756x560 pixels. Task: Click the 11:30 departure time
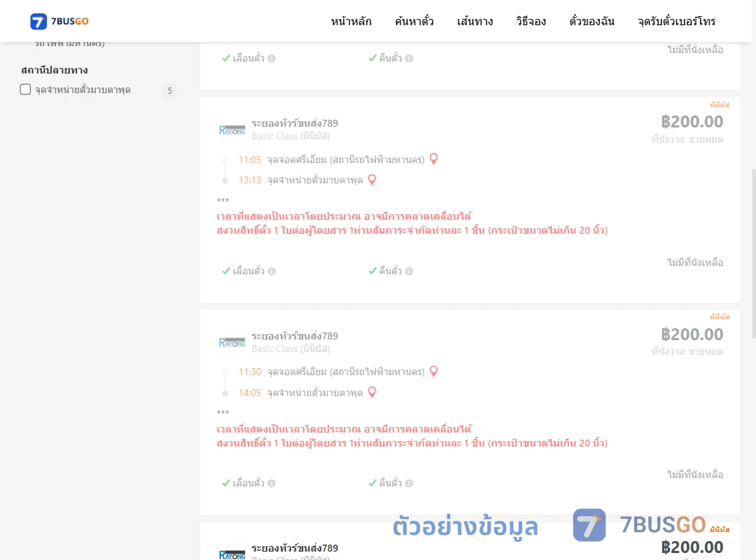(250, 372)
